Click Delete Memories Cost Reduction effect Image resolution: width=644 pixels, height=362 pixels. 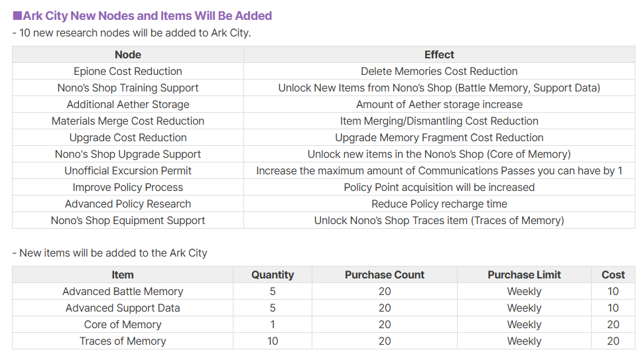tap(439, 71)
